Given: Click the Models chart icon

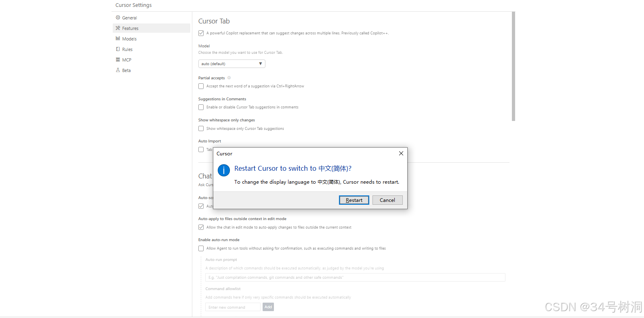Looking at the screenshot, I should click(118, 38).
